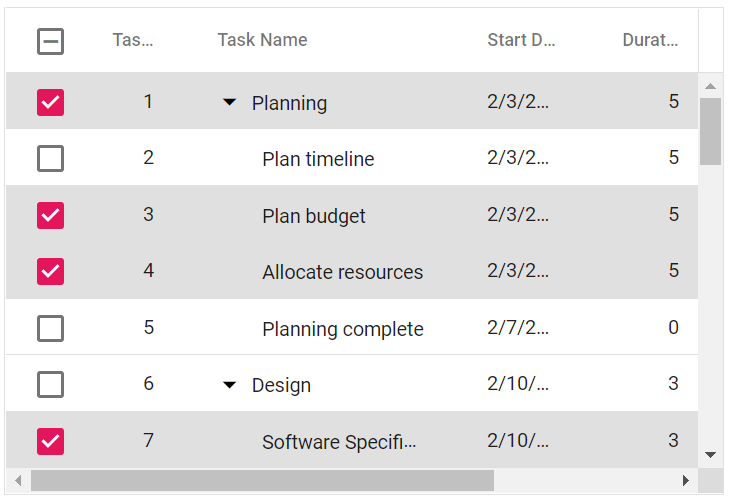Click the horizontal scrollbar right arrow
The image size is (730, 499).
[685, 481]
